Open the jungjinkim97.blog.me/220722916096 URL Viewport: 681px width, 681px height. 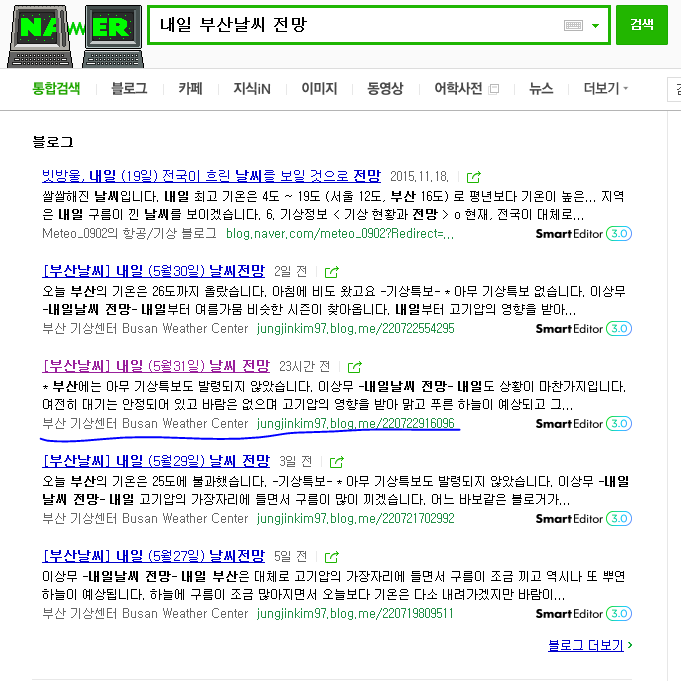(355, 423)
